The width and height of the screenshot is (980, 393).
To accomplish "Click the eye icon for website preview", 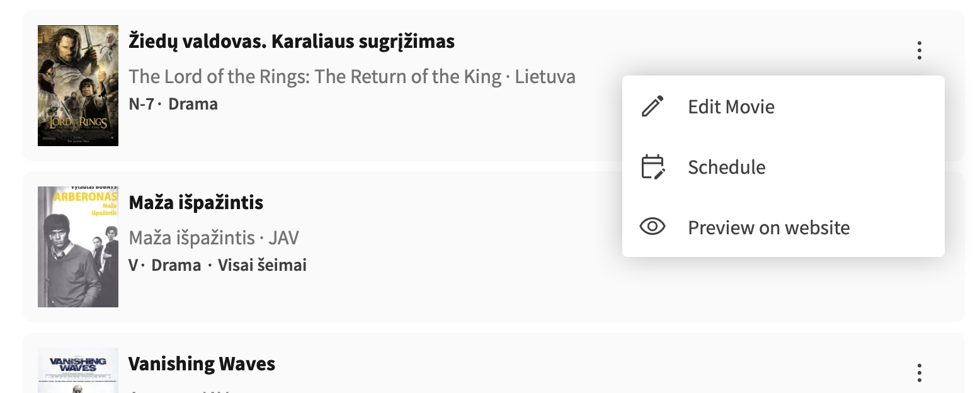I will (652, 227).
